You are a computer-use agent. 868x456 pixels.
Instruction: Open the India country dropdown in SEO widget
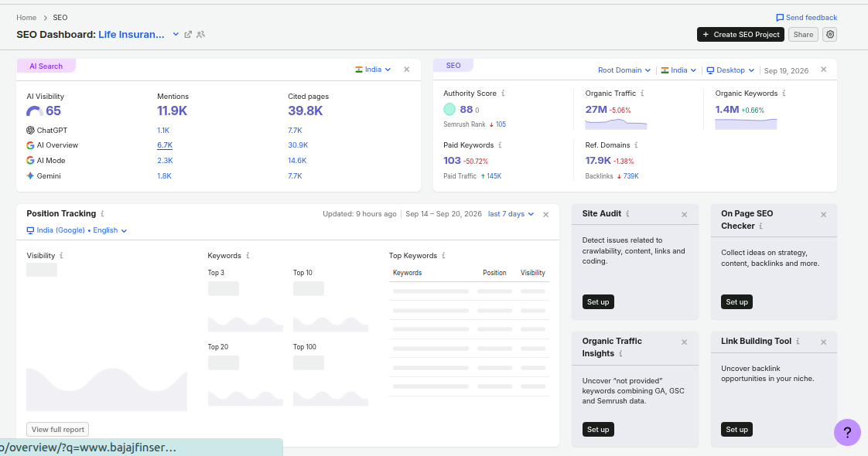[x=678, y=70]
